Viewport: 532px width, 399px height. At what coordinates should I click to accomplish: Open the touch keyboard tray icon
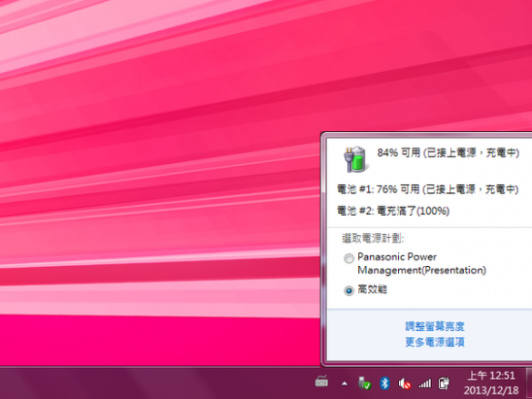click(x=321, y=382)
